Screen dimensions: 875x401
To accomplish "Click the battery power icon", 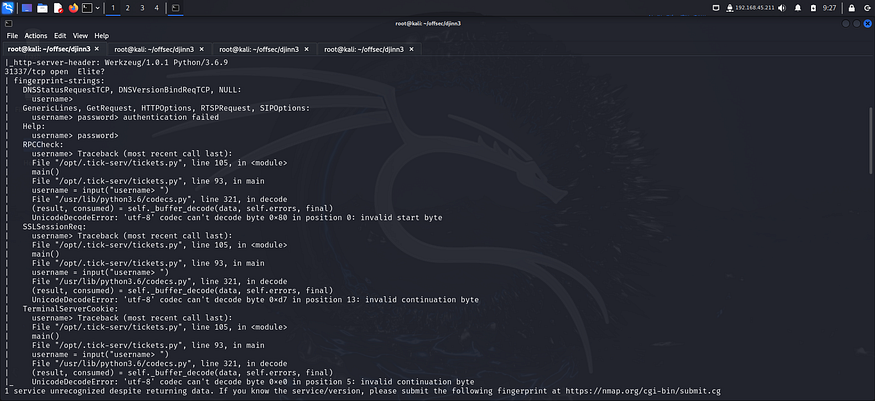I will (x=813, y=8).
